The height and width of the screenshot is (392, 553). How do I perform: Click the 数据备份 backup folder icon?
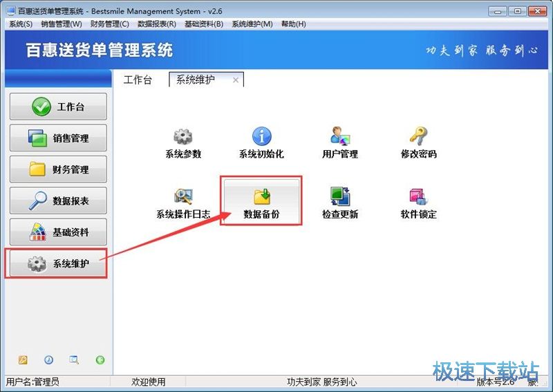pyautogui.click(x=262, y=196)
